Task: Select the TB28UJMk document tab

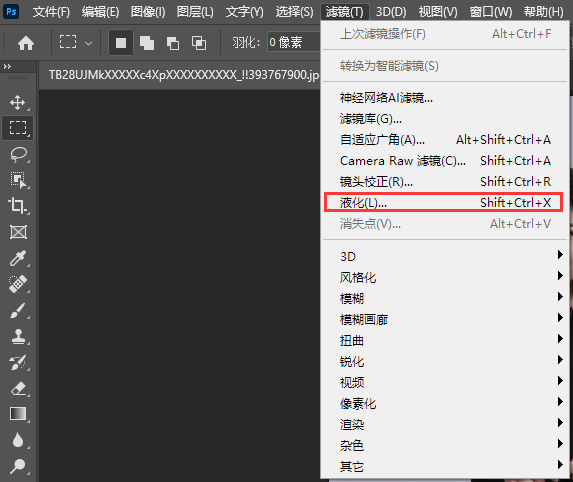Action: click(179, 75)
